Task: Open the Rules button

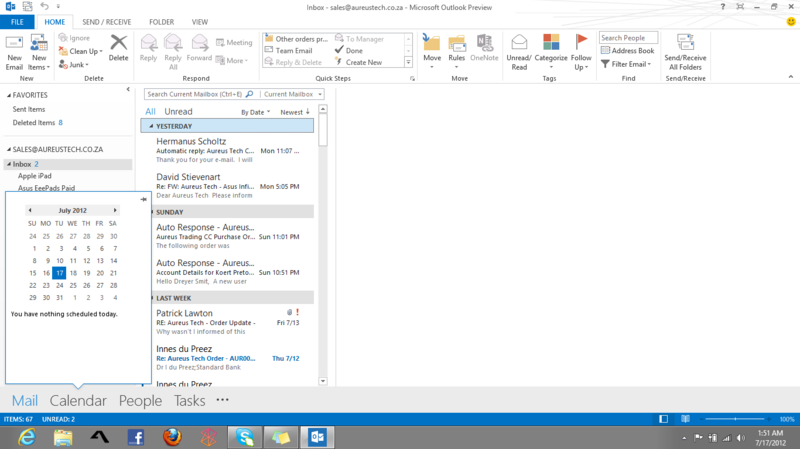Action: (457, 52)
